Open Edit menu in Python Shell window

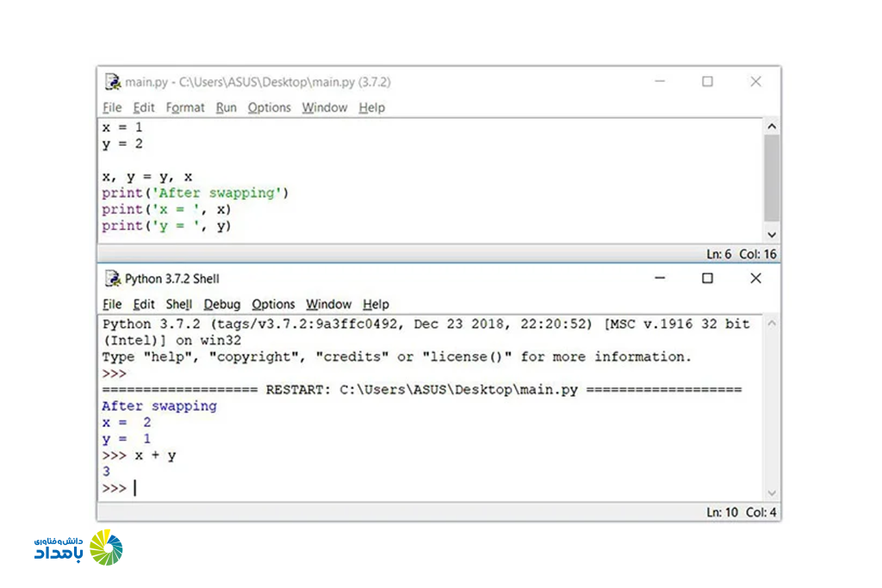(x=144, y=304)
